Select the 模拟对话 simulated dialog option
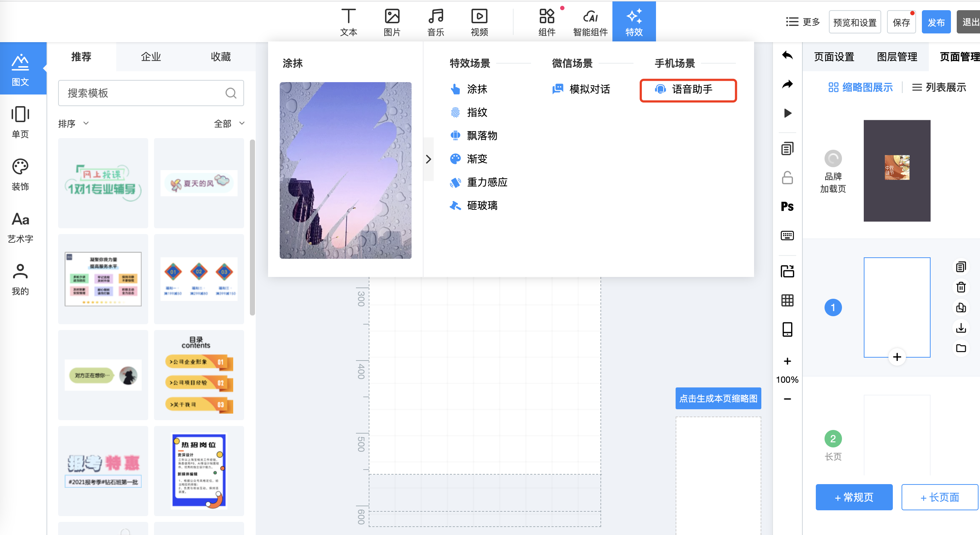 (x=581, y=89)
